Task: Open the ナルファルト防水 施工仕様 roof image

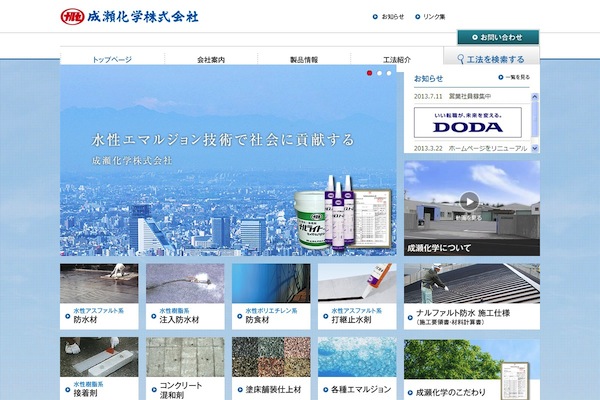Action: (x=472, y=283)
